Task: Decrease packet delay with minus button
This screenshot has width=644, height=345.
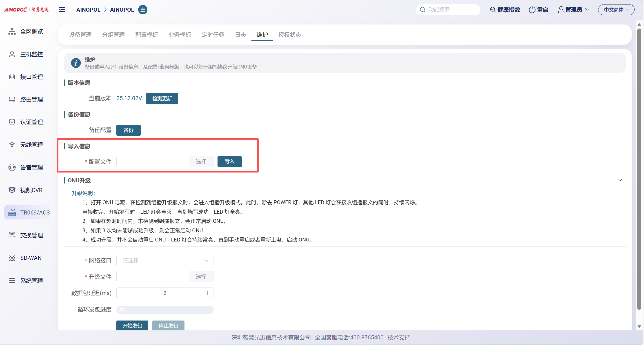Action: point(122,293)
